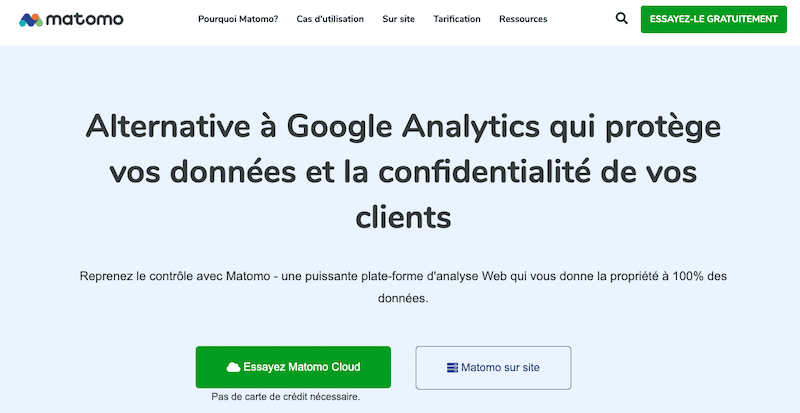Click the cloud icon on the green button

tap(234, 367)
